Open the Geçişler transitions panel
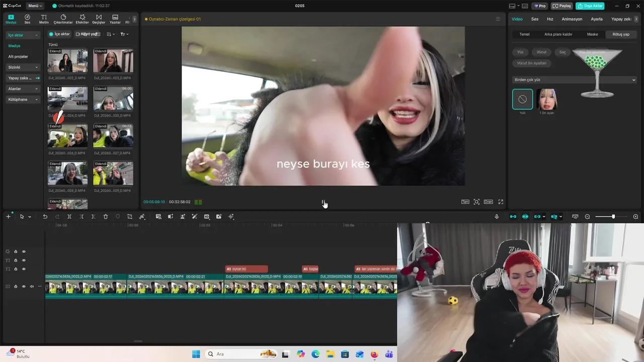 [99, 19]
